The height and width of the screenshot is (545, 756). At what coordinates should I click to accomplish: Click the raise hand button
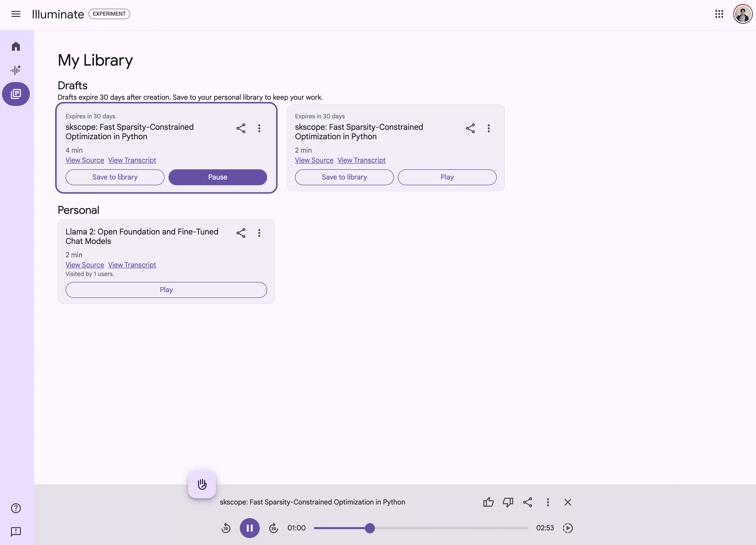(202, 484)
